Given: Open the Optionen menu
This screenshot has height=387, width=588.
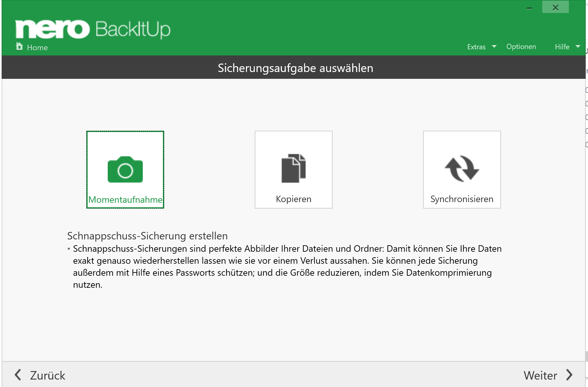Looking at the screenshot, I should [521, 47].
